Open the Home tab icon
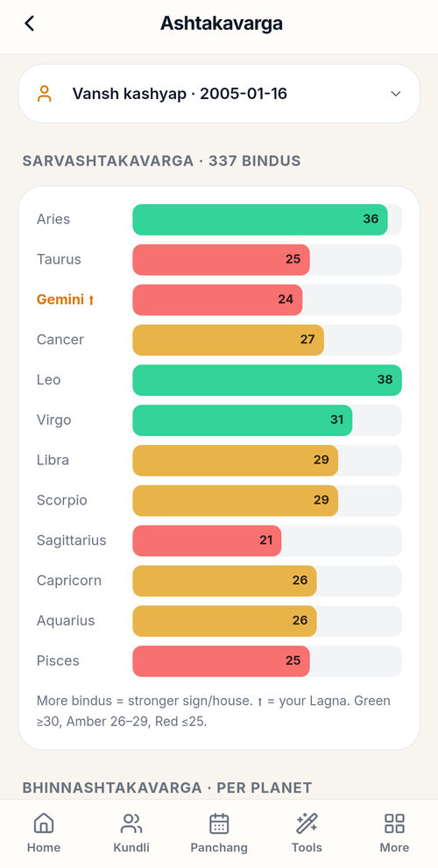 pos(44,823)
